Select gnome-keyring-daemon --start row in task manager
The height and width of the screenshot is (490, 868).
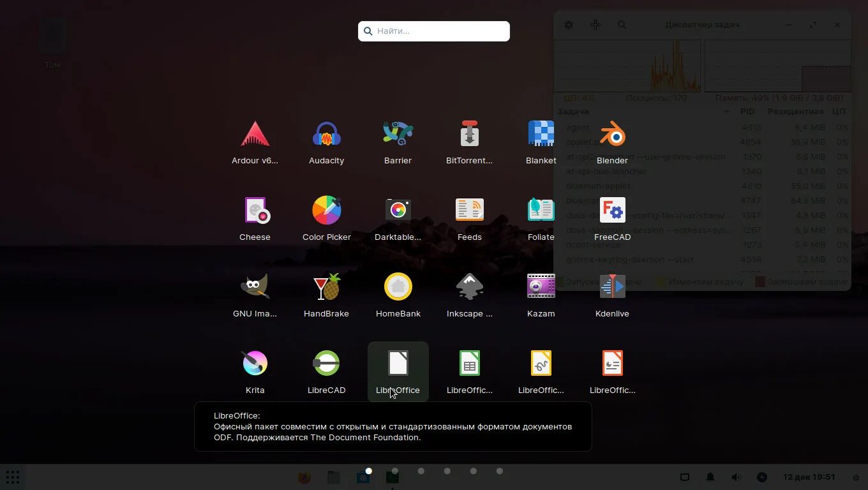click(703, 260)
